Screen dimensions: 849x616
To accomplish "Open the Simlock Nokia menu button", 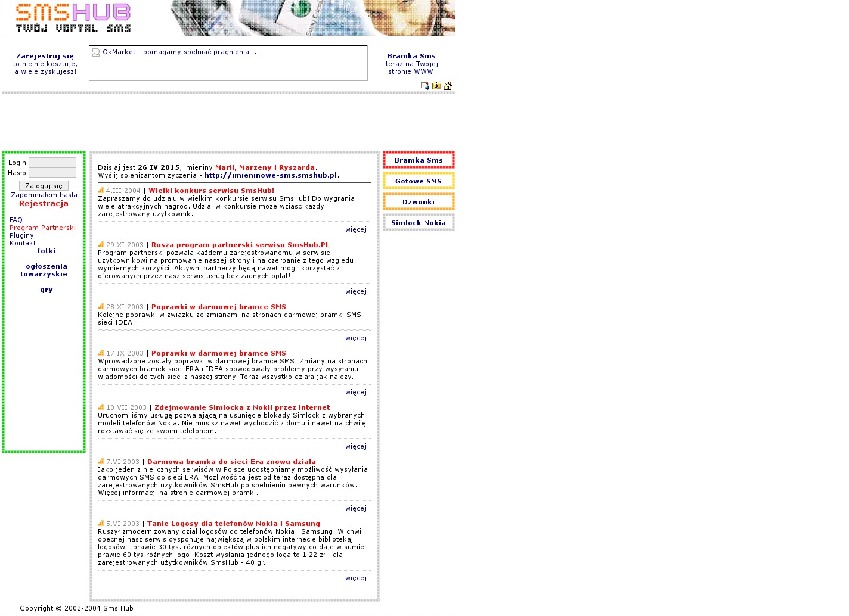I will pyautogui.click(x=419, y=223).
